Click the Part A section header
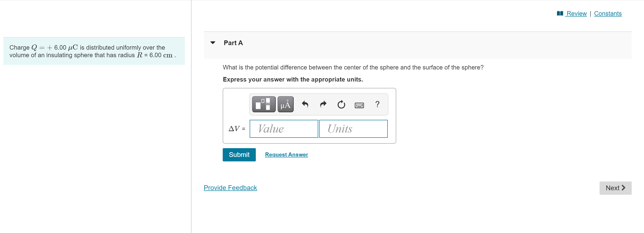Screen dimensions: 644x233 click(x=233, y=43)
